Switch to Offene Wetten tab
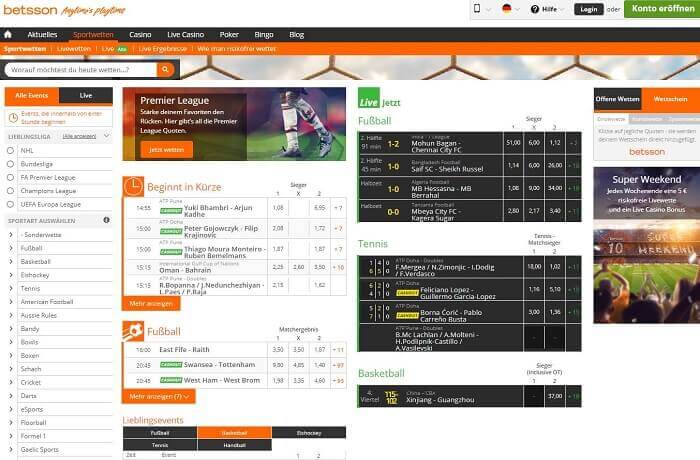Screen dimensions: 700x460 click(x=617, y=99)
